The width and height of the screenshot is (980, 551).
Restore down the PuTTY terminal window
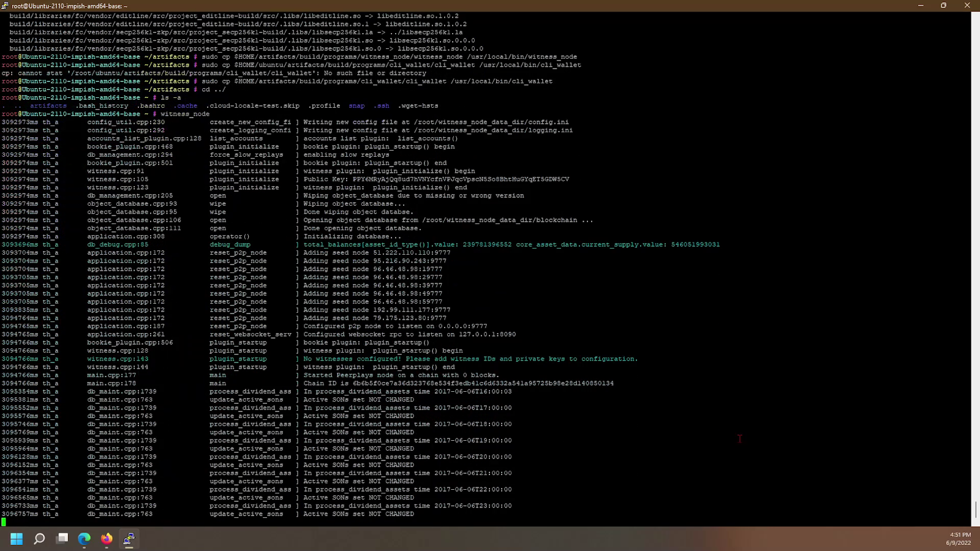[944, 6]
